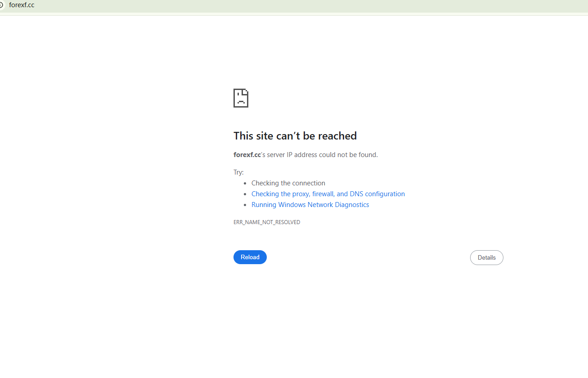Click the "Checking the connection" list item

pyautogui.click(x=288, y=183)
